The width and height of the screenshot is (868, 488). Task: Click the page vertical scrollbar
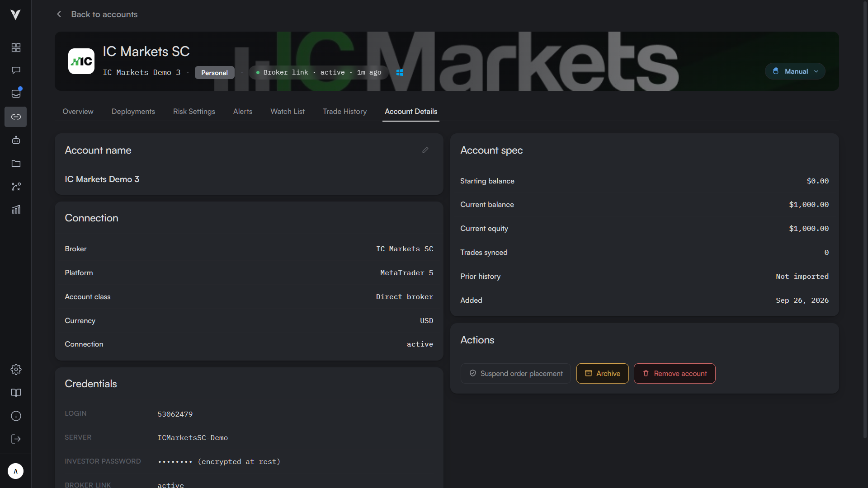(x=865, y=219)
